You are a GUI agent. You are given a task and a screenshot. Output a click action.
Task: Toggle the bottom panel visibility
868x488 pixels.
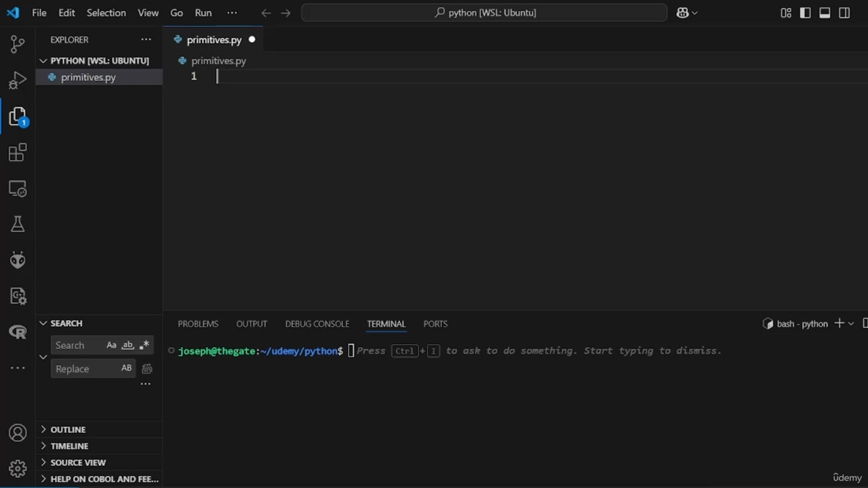coord(825,13)
